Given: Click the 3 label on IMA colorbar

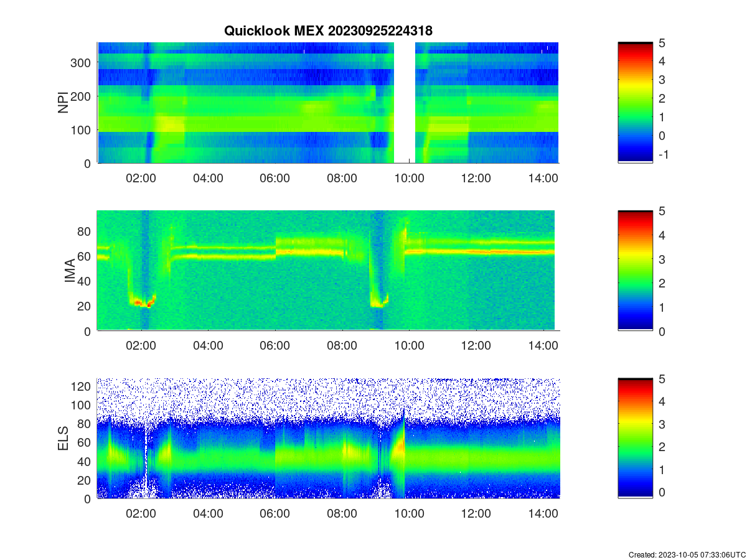Looking at the screenshot, I should (662, 259).
